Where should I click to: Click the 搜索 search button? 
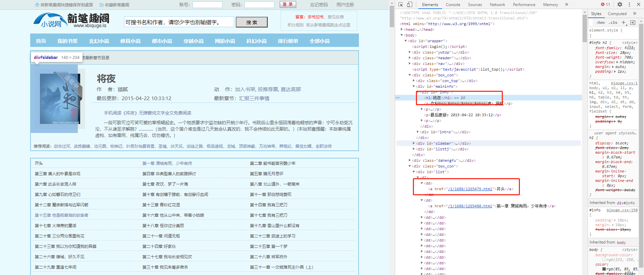[252, 22]
